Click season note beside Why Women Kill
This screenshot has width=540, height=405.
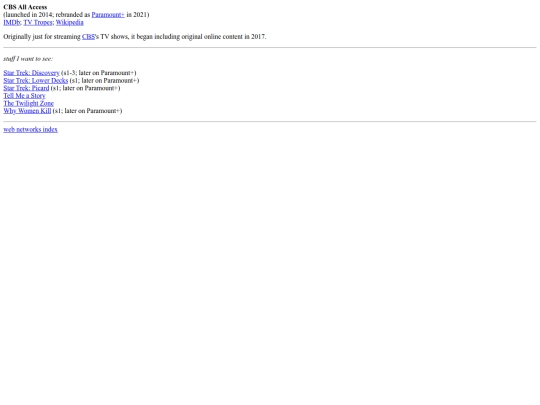coord(87,111)
